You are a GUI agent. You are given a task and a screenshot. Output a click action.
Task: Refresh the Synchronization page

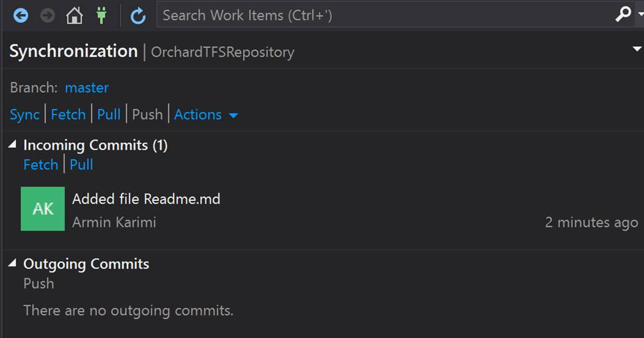[x=138, y=15]
